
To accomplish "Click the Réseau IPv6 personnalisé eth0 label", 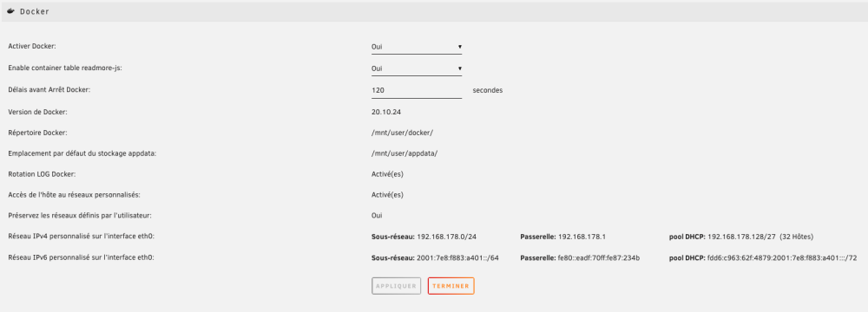I will (x=81, y=257).
